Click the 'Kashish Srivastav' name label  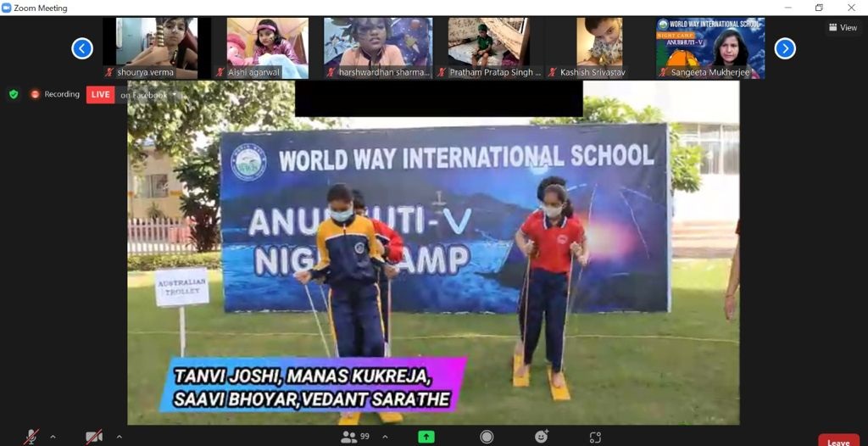click(593, 72)
